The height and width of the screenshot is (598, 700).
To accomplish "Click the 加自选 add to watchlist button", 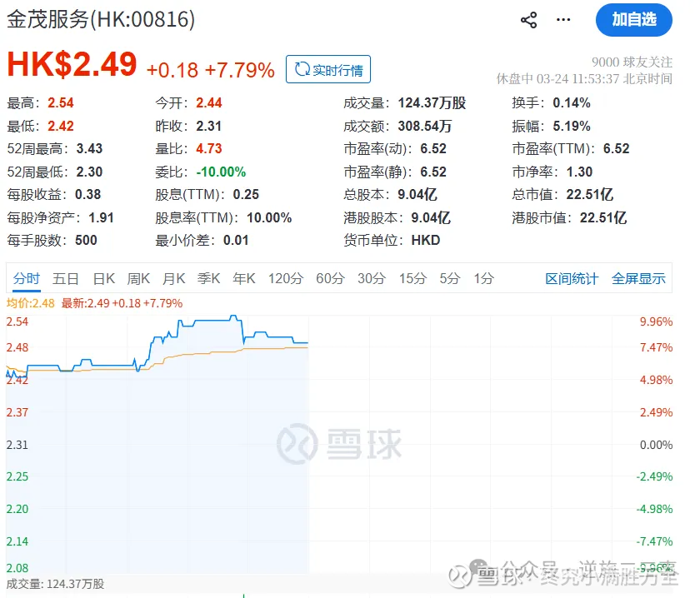I will 633,20.
